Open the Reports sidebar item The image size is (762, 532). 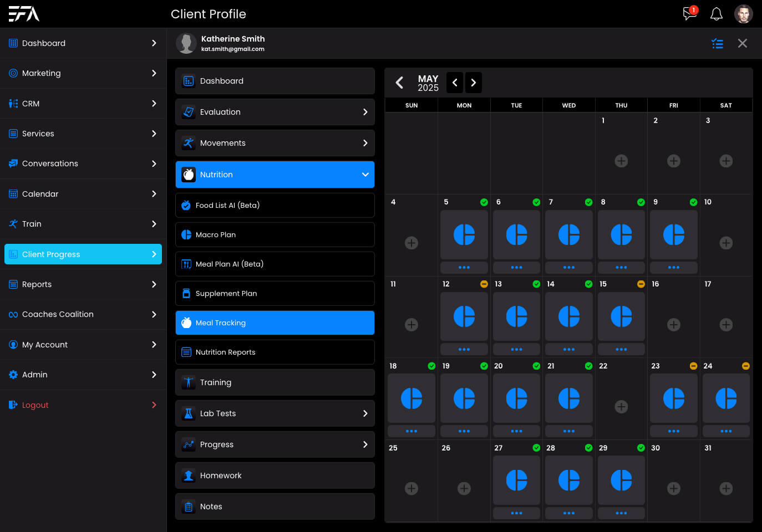(37, 284)
